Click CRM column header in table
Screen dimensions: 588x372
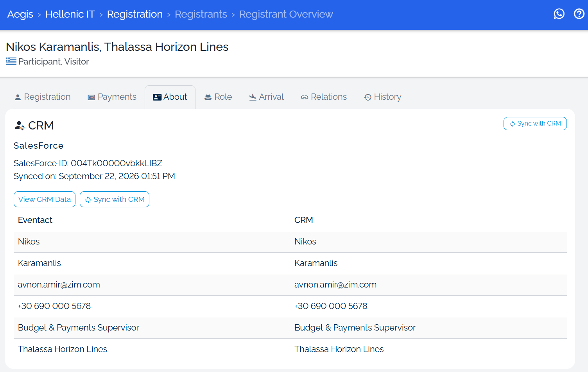click(x=304, y=220)
